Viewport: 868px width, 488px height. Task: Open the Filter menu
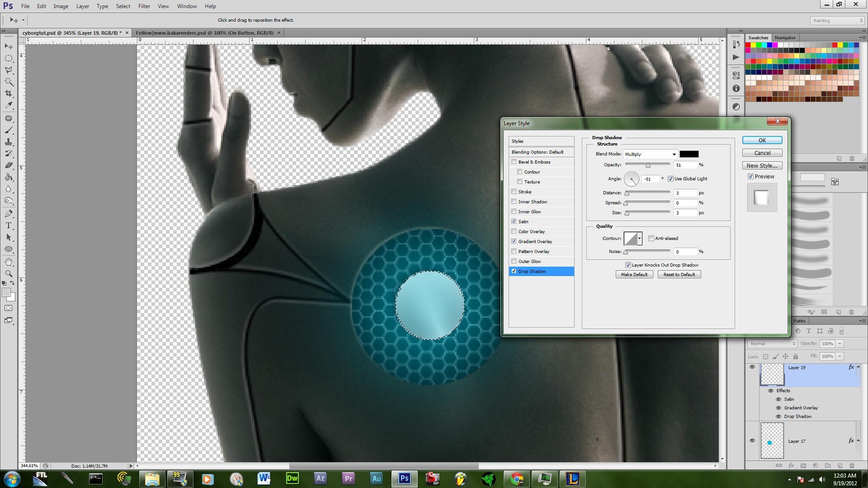click(144, 6)
